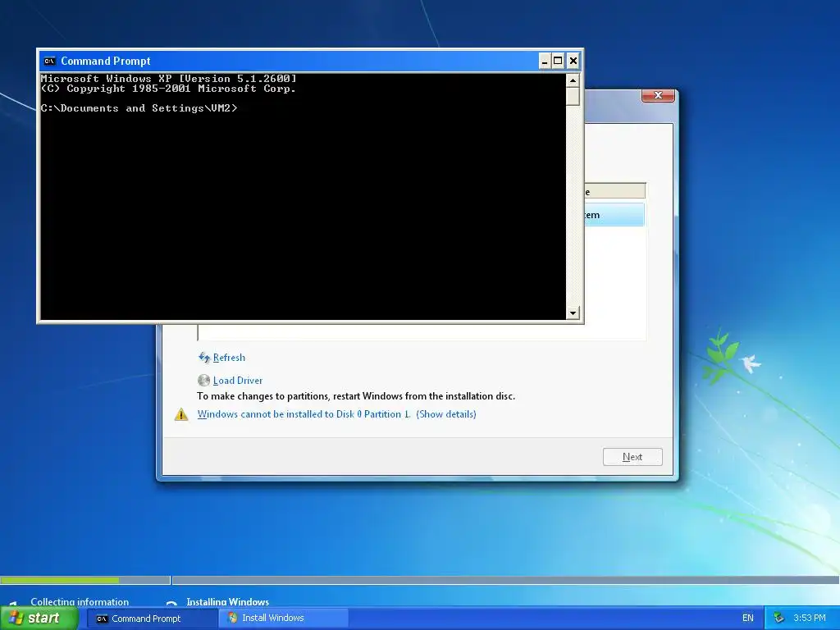The width and height of the screenshot is (840, 630).
Task: Minimize the Command Prompt window
Action: [545, 61]
